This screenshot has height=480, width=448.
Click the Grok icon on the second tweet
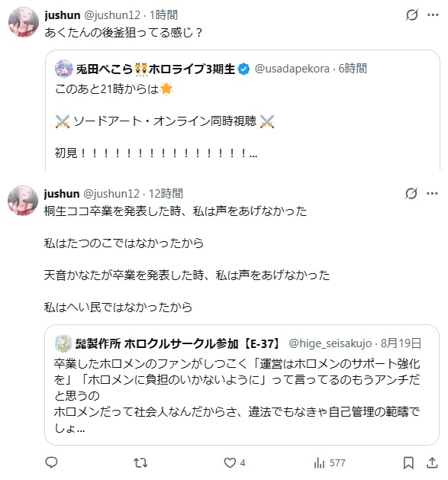411,194
